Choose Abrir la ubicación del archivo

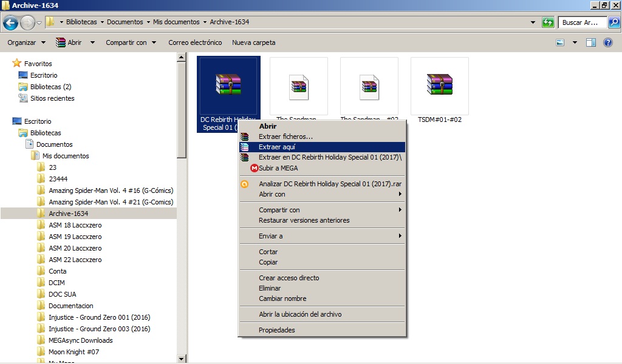(322, 314)
